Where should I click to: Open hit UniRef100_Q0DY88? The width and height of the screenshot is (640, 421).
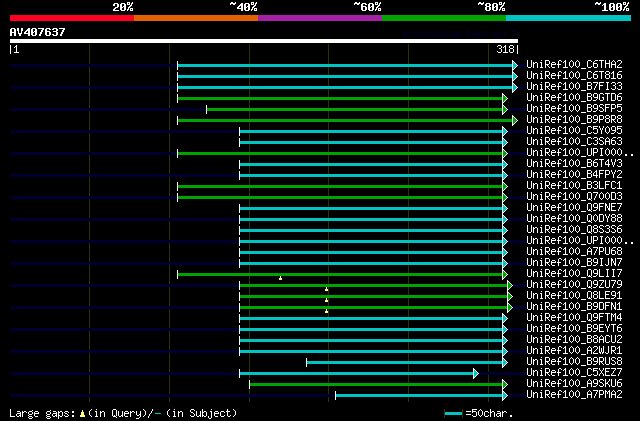574,219
